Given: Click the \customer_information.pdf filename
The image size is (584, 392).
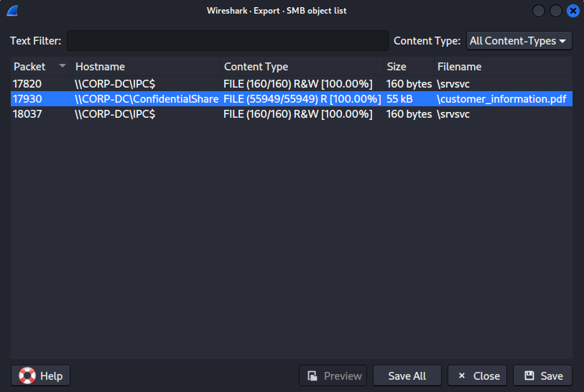Looking at the screenshot, I should click(501, 98).
